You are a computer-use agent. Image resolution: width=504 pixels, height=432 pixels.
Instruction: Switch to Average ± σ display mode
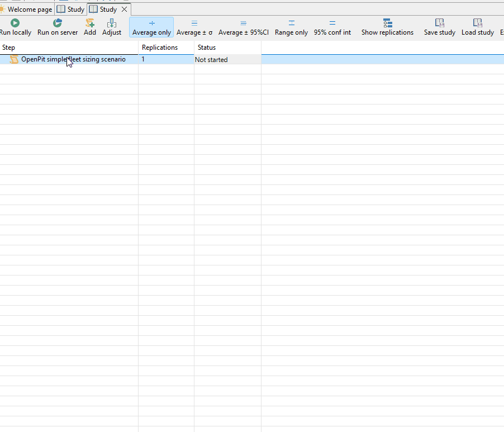[194, 27]
